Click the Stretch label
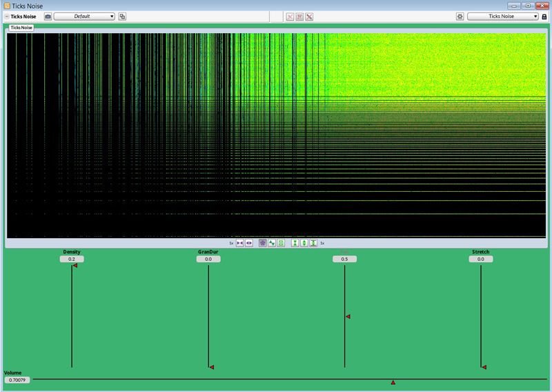 [x=480, y=252]
